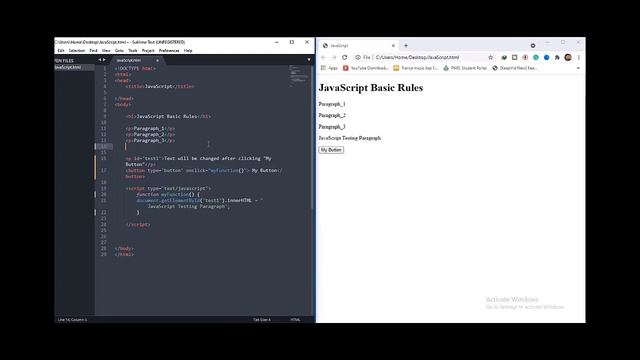Click the JavaScript Basic Rules page heading
The height and width of the screenshot is (360, 640).
371,88
